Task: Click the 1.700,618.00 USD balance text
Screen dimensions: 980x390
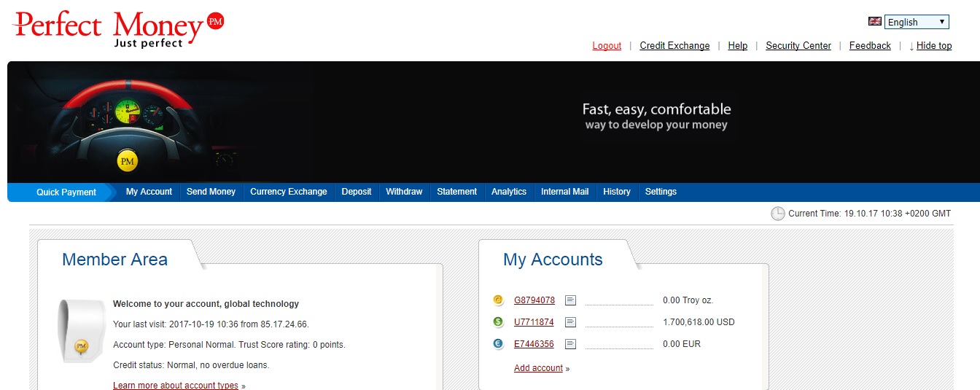Action: (x=699, y=322)
